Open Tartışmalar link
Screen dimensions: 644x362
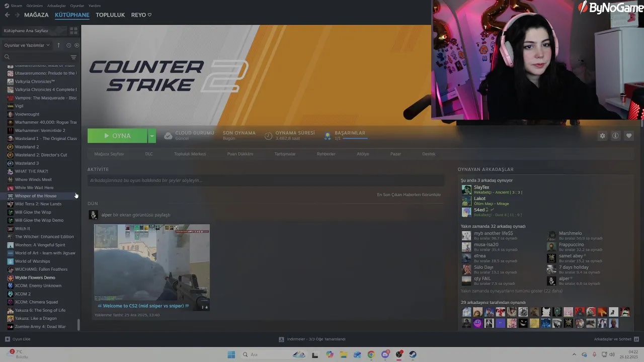tap(285, 154)
